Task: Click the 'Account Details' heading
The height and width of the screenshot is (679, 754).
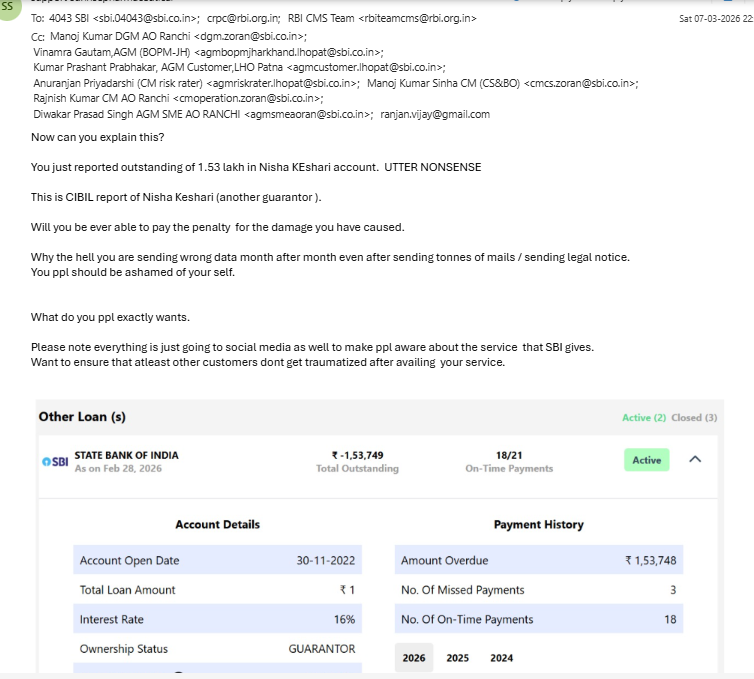Action: pyautogui.click(x=217, y=524)
